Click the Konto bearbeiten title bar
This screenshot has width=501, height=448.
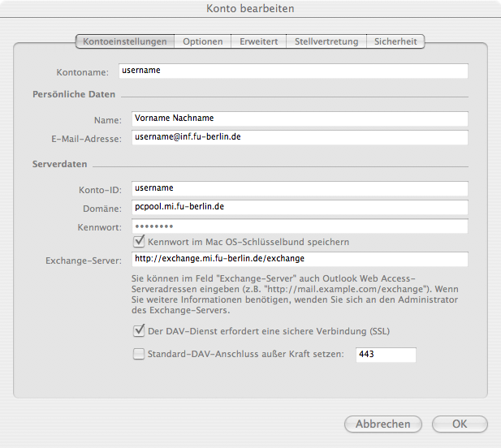coord(250,9)
